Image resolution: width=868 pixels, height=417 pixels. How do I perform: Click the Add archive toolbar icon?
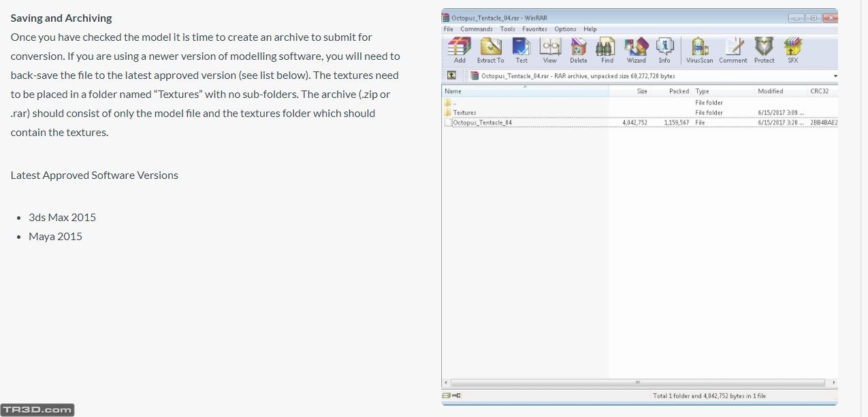pyautogui.click(x=460, y=48)
